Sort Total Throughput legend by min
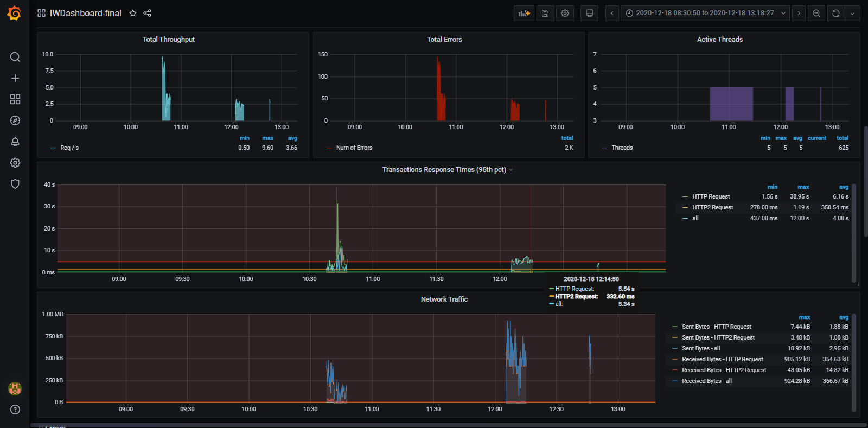Viewport: 868px width, 428px height. pos(245,138)
